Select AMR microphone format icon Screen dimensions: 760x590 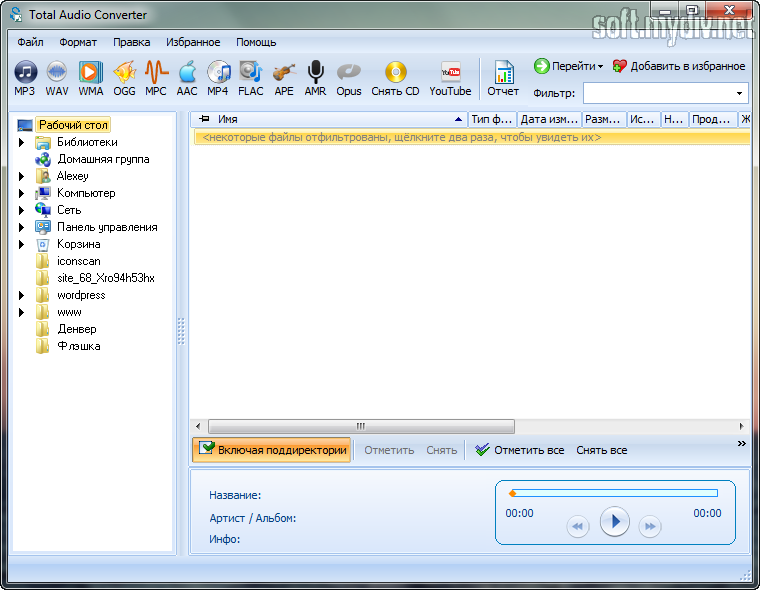point(316,72)
